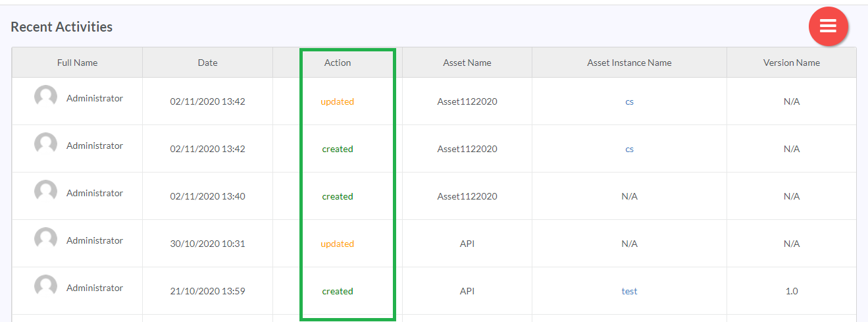
Task: Select version 1.0 cell in last row
Action: [792, 291]
